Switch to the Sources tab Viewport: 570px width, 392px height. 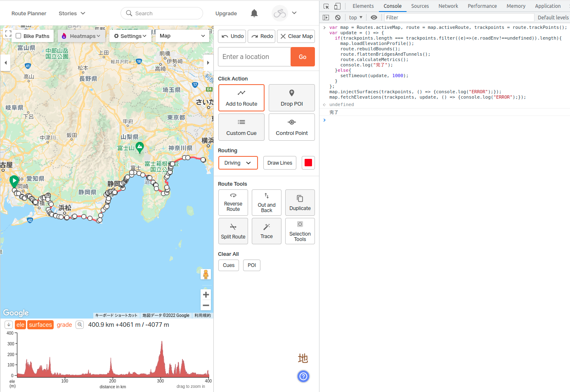point(420,6)
